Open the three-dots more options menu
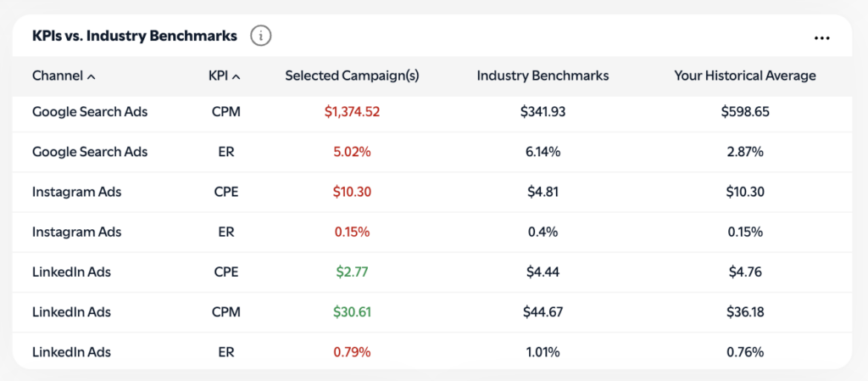This screenshot has height=381, width=868. click(x=821, y=37)
